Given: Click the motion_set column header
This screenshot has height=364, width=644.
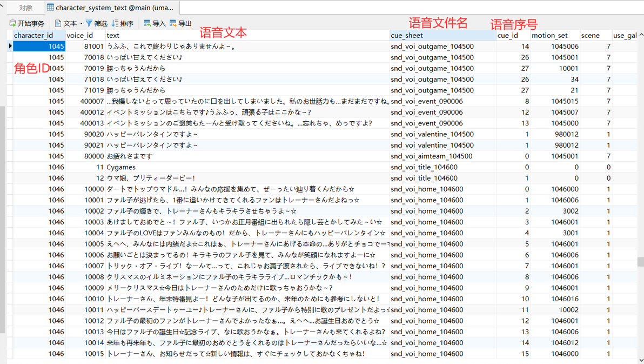Looking at the screenshot, I should (555, 35).
